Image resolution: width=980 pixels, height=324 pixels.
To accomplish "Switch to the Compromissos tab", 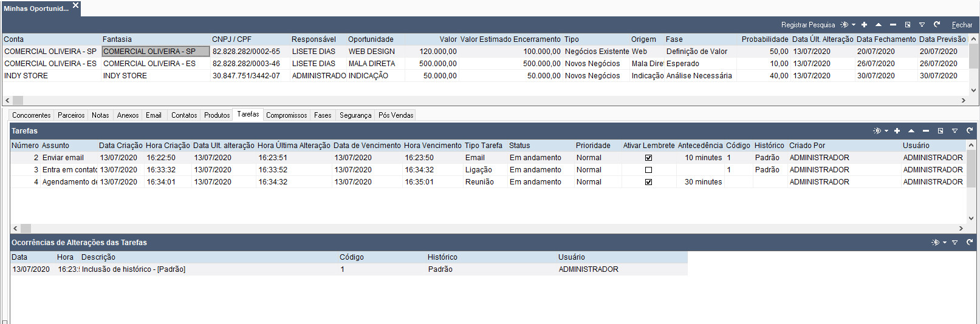I will point(286,115).
